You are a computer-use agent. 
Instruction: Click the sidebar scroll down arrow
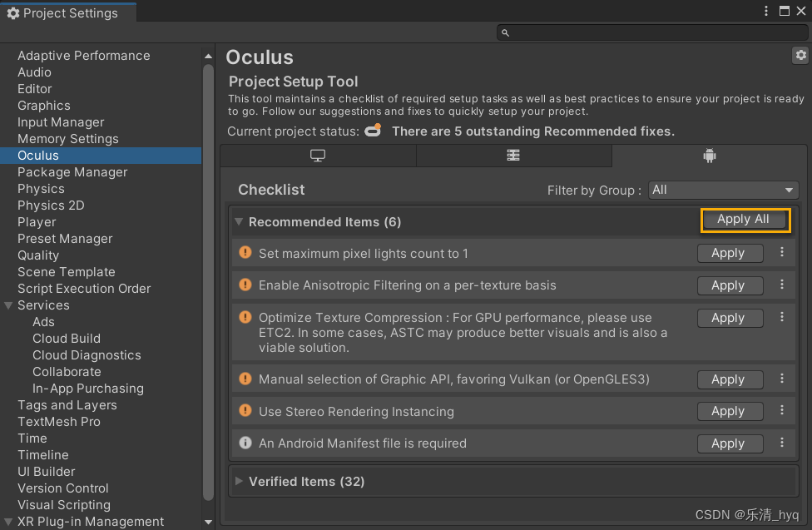(208, 522)
